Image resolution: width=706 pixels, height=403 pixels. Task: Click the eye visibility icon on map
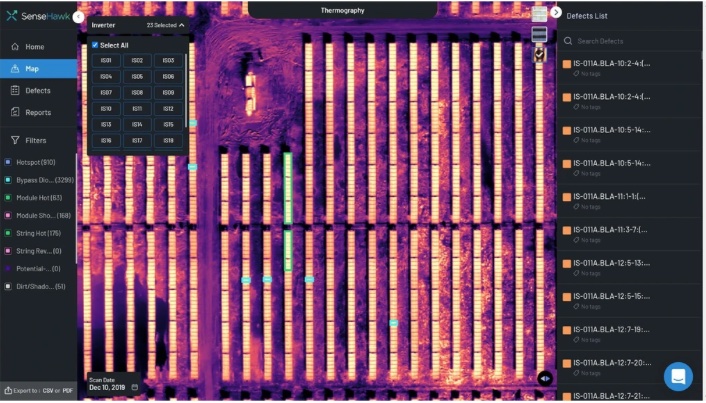(544, 378)
